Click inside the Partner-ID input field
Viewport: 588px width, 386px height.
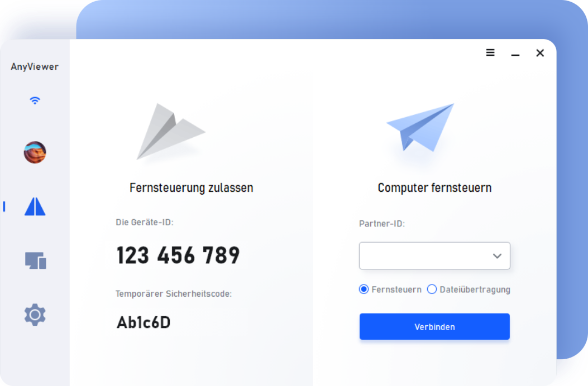click(434, 255)
